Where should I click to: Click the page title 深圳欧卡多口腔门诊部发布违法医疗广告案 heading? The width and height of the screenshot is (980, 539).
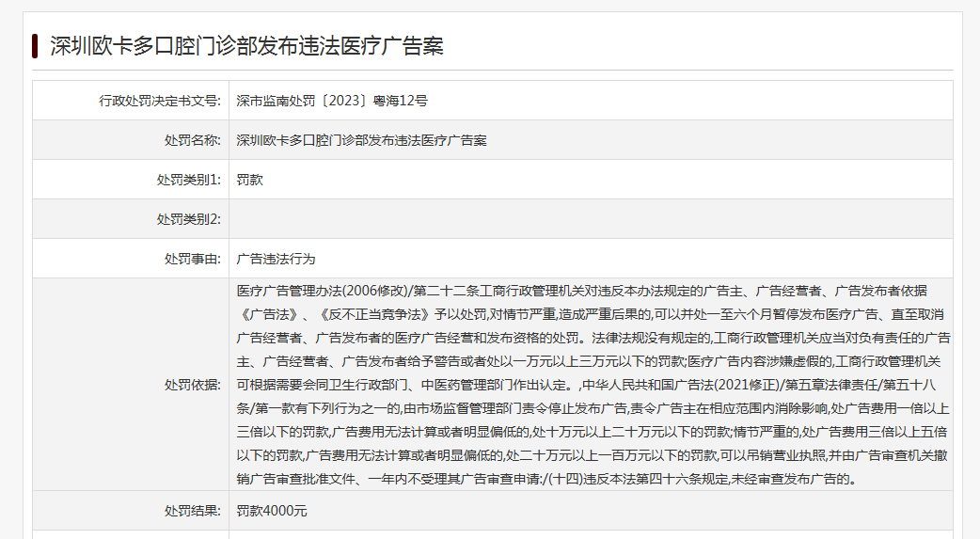point(246,46)
